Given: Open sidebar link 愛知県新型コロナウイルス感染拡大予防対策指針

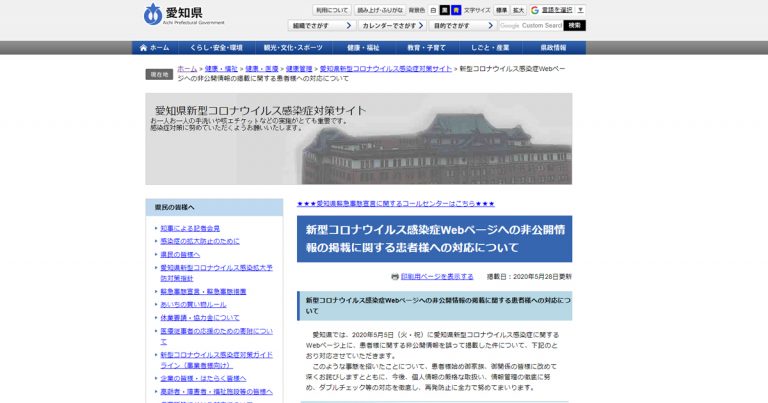Looking at the screenshot, I should [216, 273].
